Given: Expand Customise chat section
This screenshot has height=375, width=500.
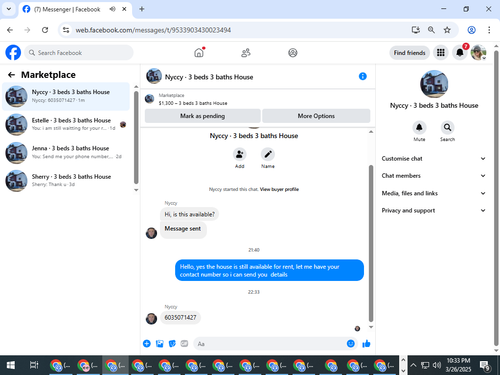Looking at the screenshot, I should coord(433,159).
